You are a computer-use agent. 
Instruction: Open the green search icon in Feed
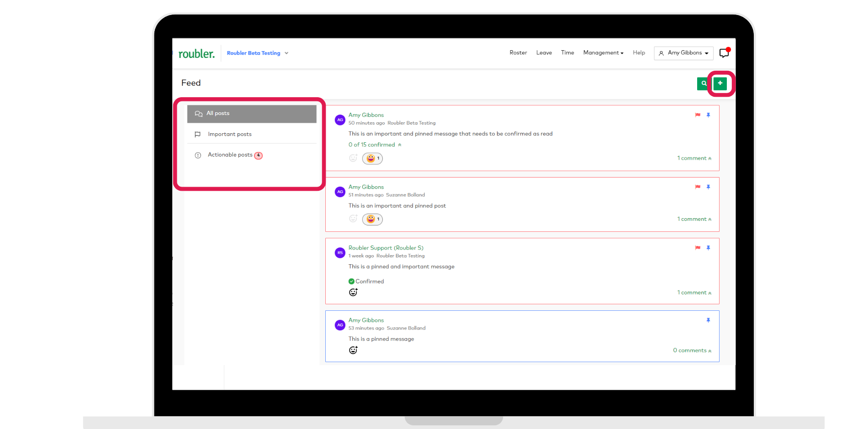[704, 84]
